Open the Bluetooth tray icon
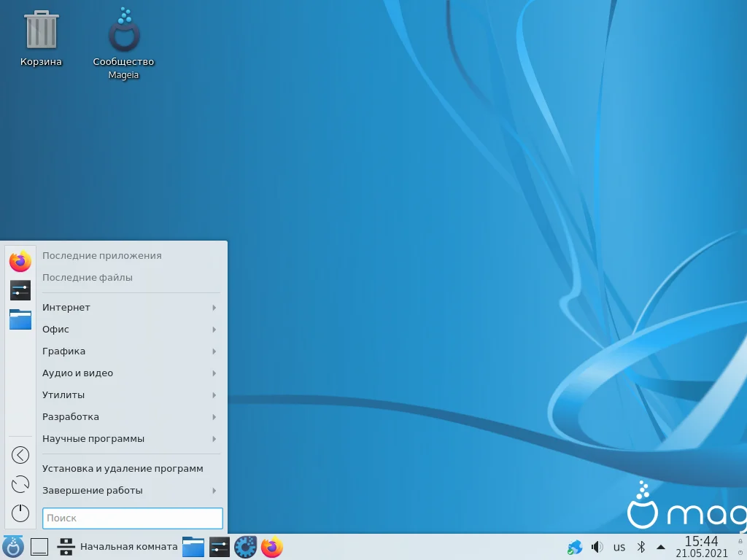This screenshot has width=747, height=560. (641, 547)
